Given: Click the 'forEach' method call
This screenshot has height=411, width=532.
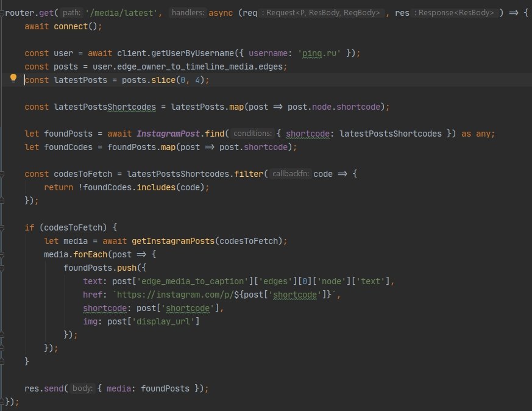Looking at the screenshot, I should [90, 254].
